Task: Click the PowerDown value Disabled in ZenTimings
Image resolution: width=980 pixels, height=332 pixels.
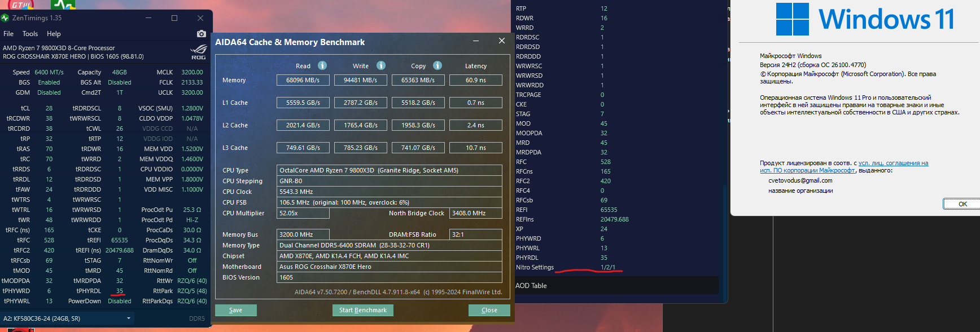Action: 120,301
